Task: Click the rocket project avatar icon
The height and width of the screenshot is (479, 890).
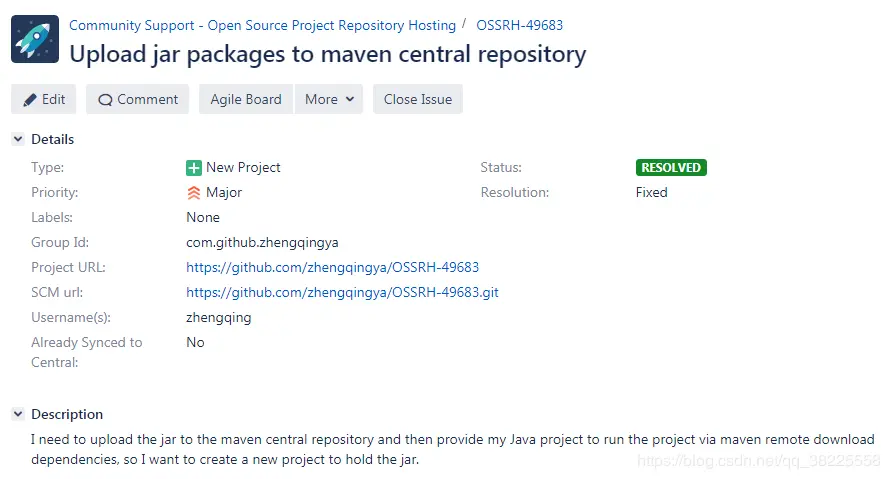Action: (35, 39)
